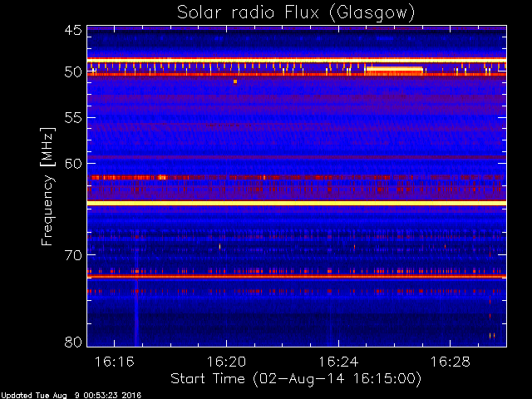Click the plot title 'Solar radio Flux (Glasgow)'
This screenshot has width=532, height=399.
pos(296,13)
